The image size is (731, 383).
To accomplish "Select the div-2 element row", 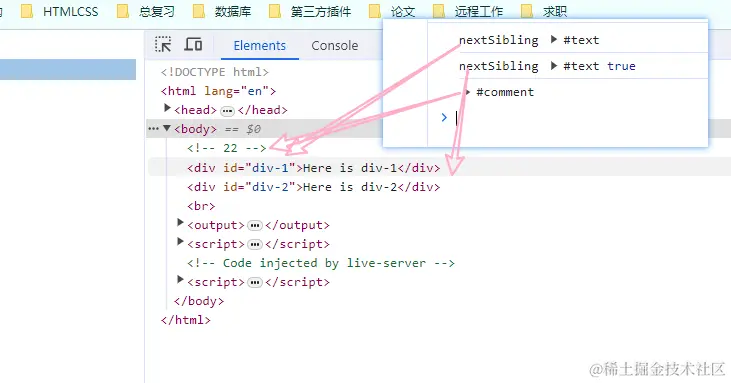I will click(313, 187).
